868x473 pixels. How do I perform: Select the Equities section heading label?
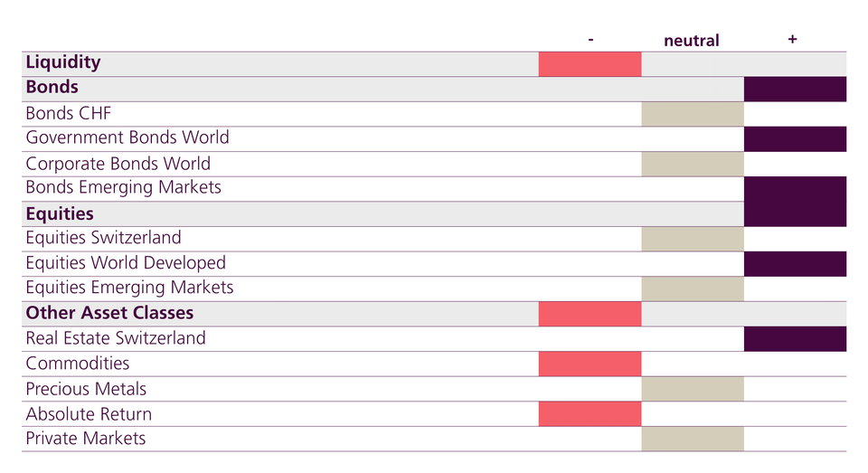pos(60,214)
